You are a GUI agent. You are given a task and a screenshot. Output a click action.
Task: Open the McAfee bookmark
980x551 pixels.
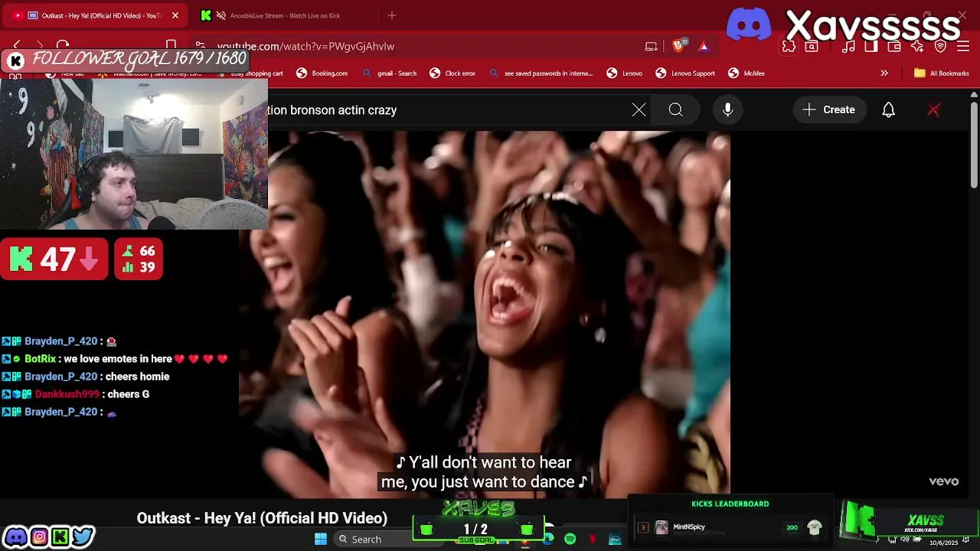click(746, 73)
